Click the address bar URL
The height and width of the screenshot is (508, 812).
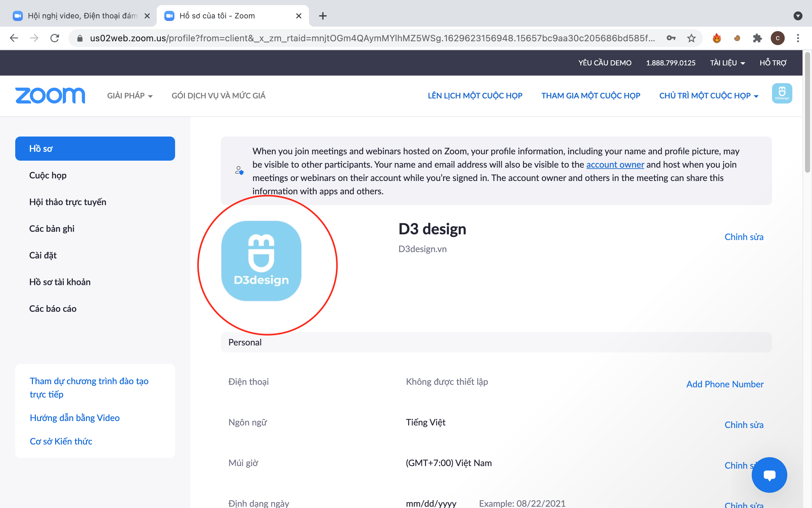(372, 38)
